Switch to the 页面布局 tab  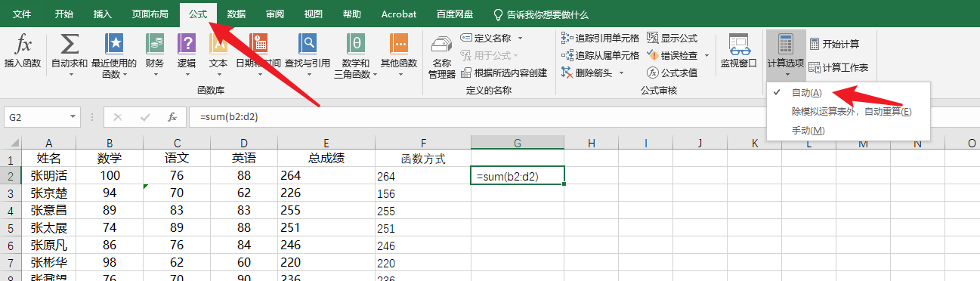point(150,14)
